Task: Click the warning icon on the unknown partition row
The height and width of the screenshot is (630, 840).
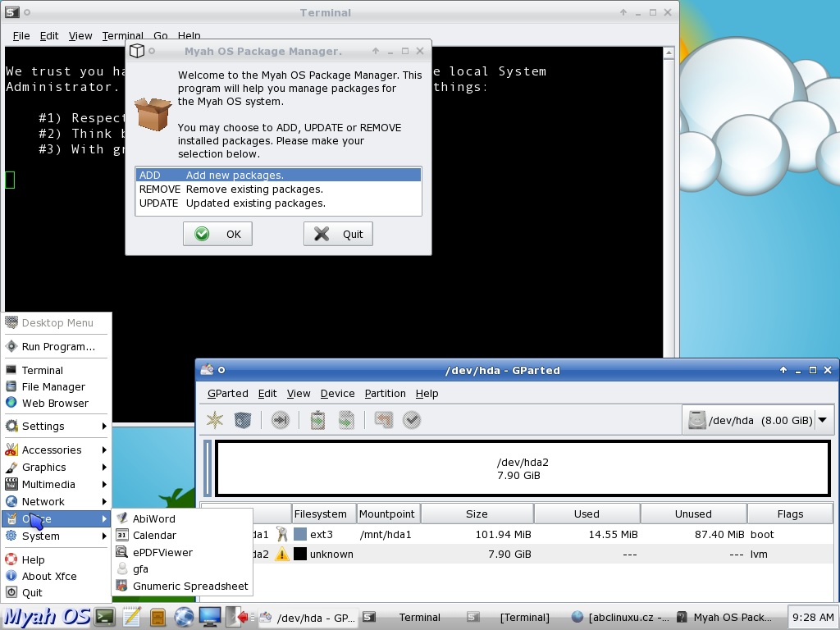Action: point(282,554)
